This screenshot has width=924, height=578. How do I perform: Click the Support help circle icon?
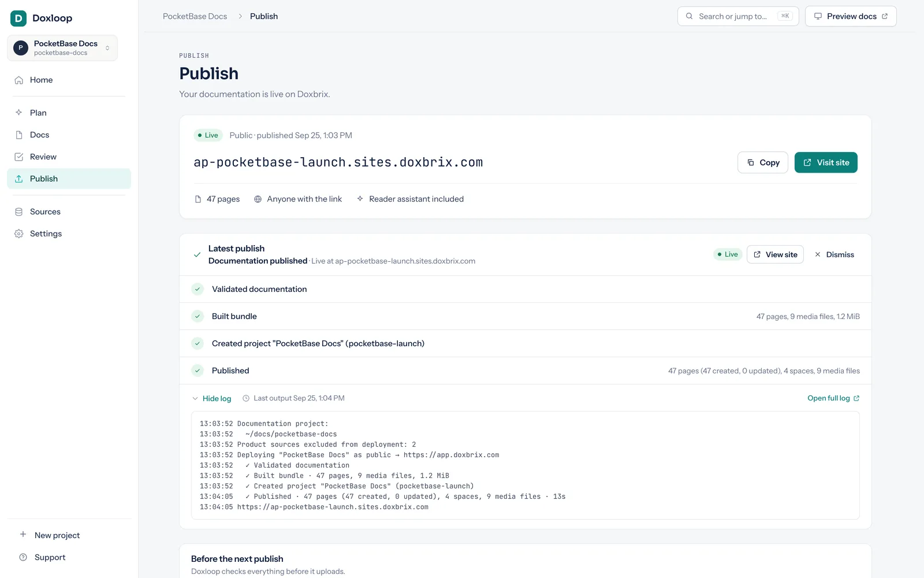pos(23,557)
